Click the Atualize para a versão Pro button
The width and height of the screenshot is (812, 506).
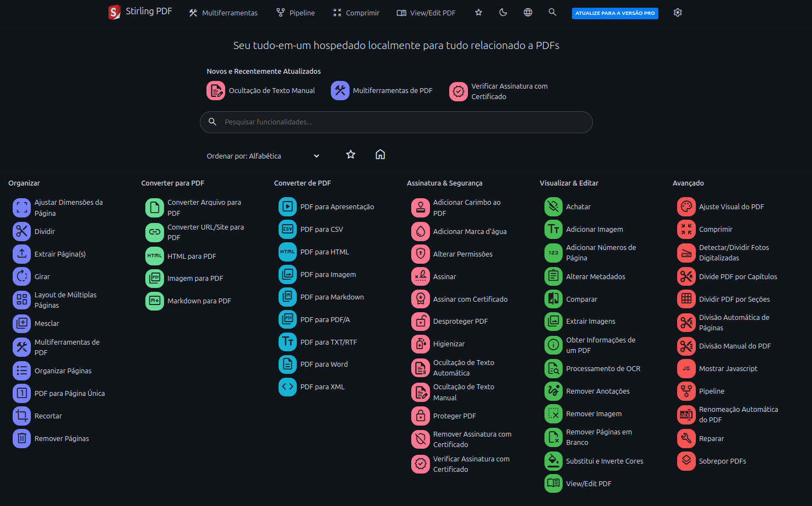click(615, 13)
